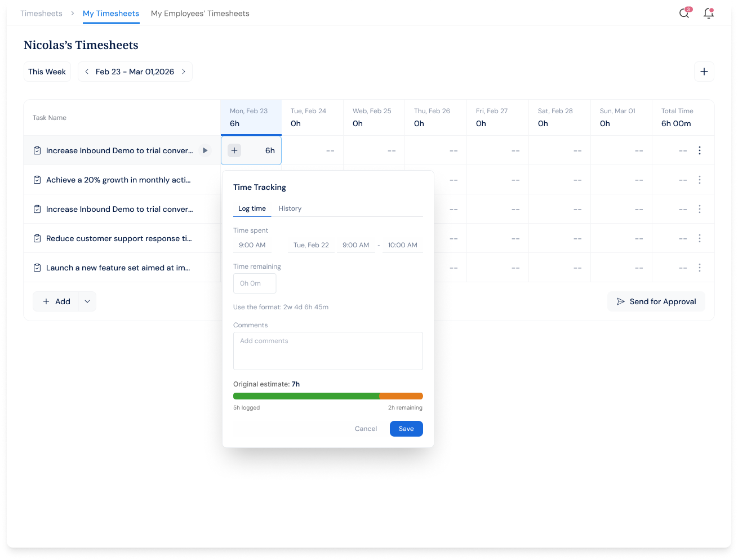Screen dimensions: 738x560
Task: Select the Log time tab
Action: coord(252,208)
